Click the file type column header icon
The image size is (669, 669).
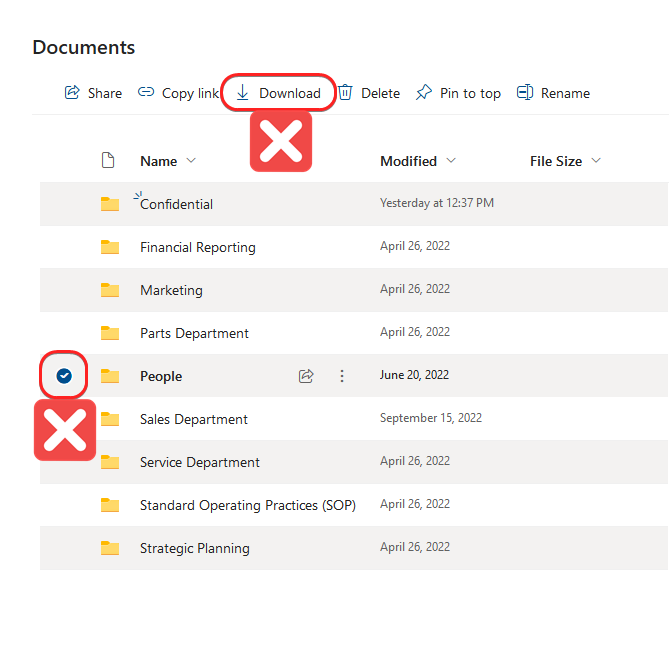coord(109,161)
